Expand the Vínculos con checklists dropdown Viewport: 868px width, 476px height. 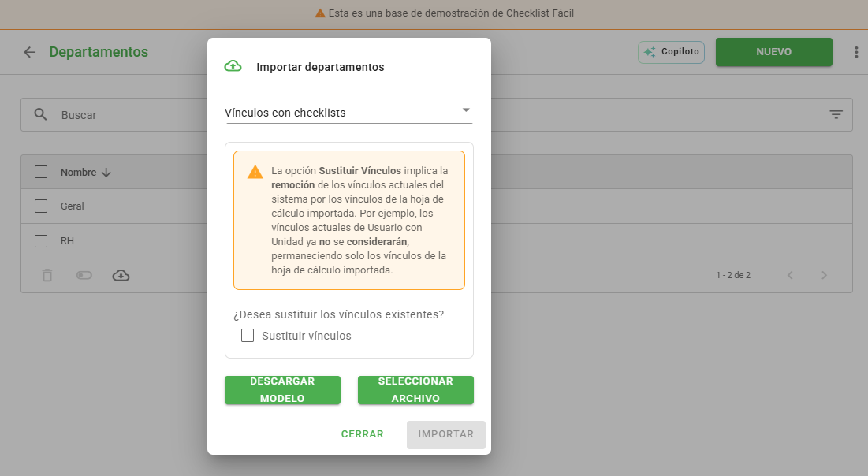tap(348, 113)
